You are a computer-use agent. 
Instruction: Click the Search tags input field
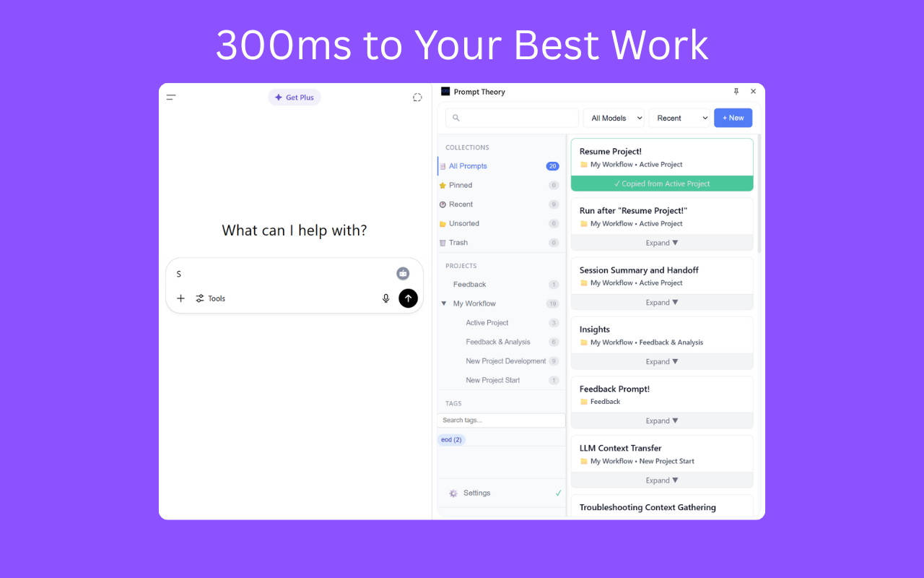500,420
